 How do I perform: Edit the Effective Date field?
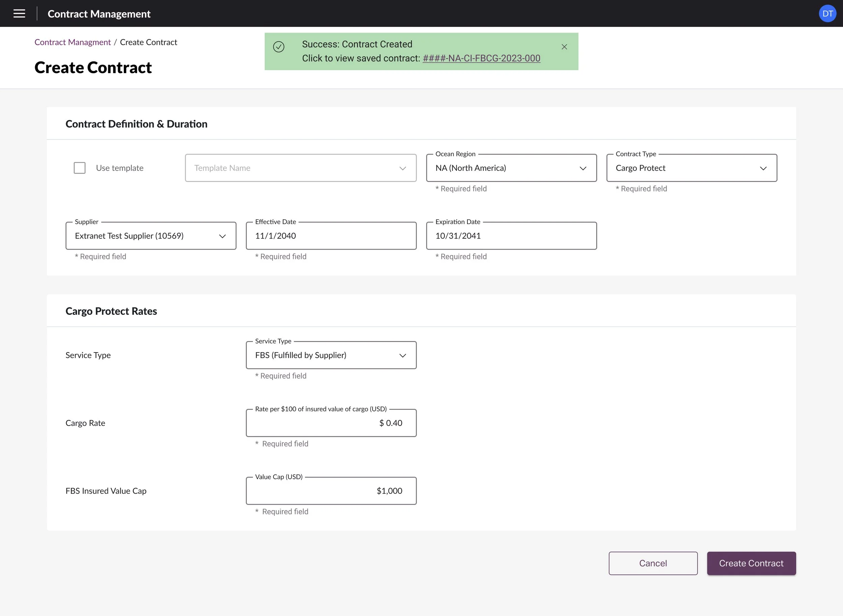[x=331, y=236]
